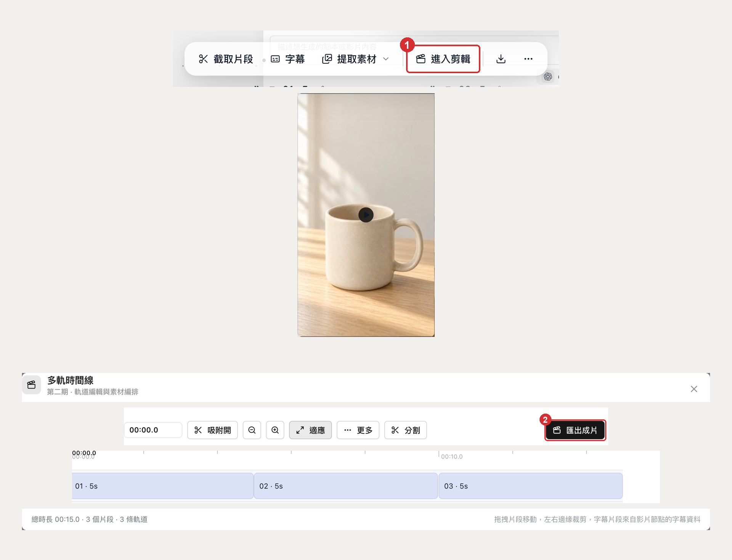Screen dimensions: 732x560
Task: Select clip 01 · 5s on timeline
Action: click(x=163, y=486)
